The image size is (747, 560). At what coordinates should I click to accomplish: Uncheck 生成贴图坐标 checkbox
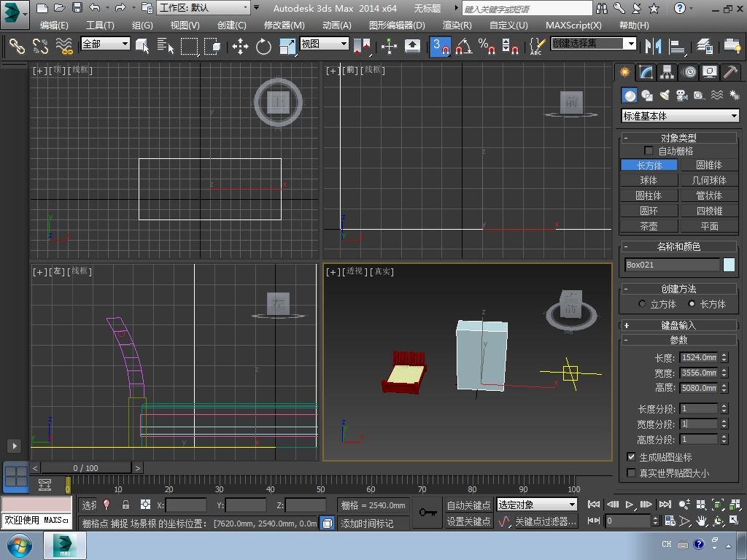pyautogui.click(x=631, y=457)
